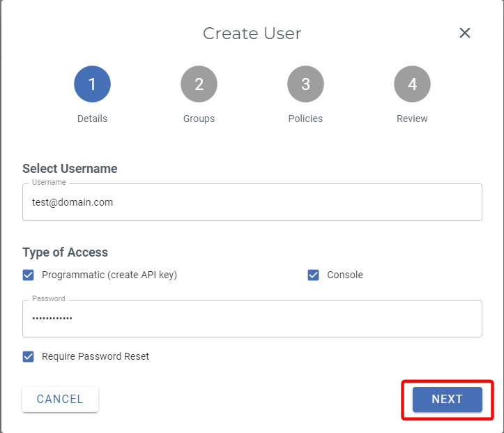
Task: Disable the Console access checkbox
Action: (314, 275)
